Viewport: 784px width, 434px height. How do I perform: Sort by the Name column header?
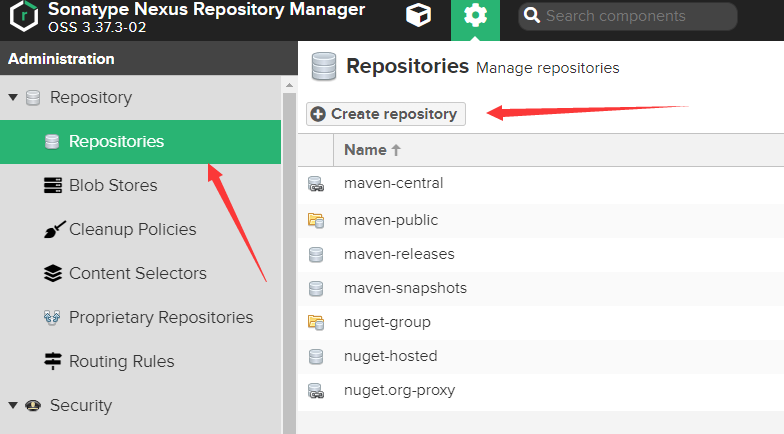(x=372, y=150)
